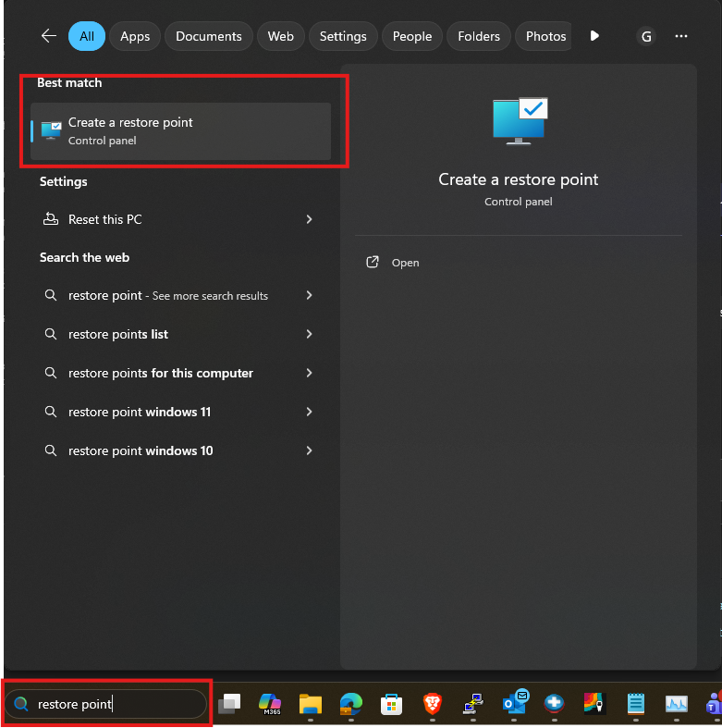Screen dimensions: 722x728
Task: Open Microsoft 365 Copilot taskbar icon
Action: 270,703
